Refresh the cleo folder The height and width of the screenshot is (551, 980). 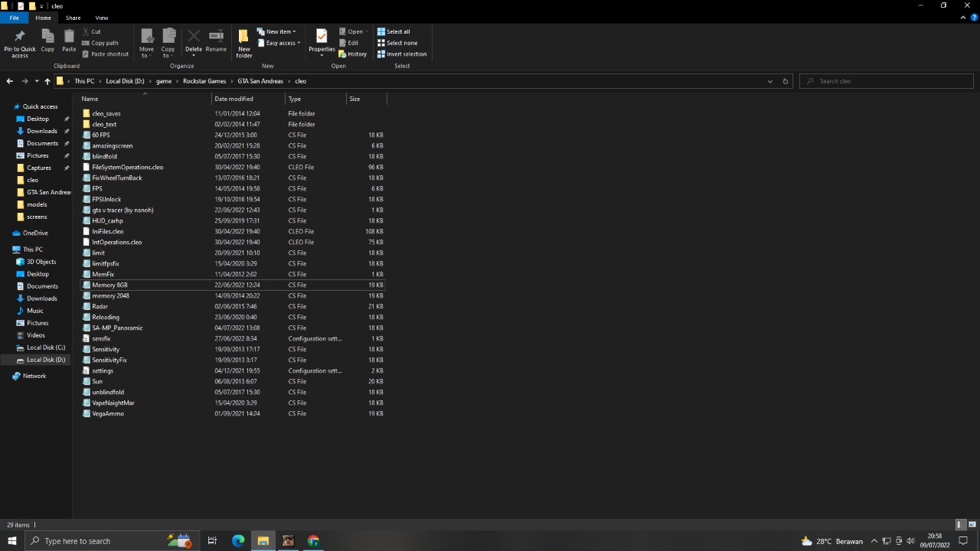(785, 81)
